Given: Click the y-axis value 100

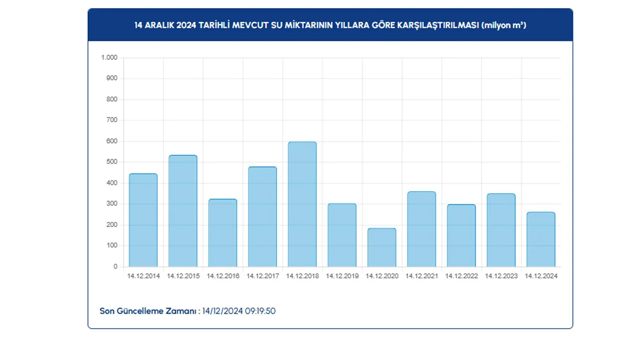Looking at the screenshot, I should point(112,245).
